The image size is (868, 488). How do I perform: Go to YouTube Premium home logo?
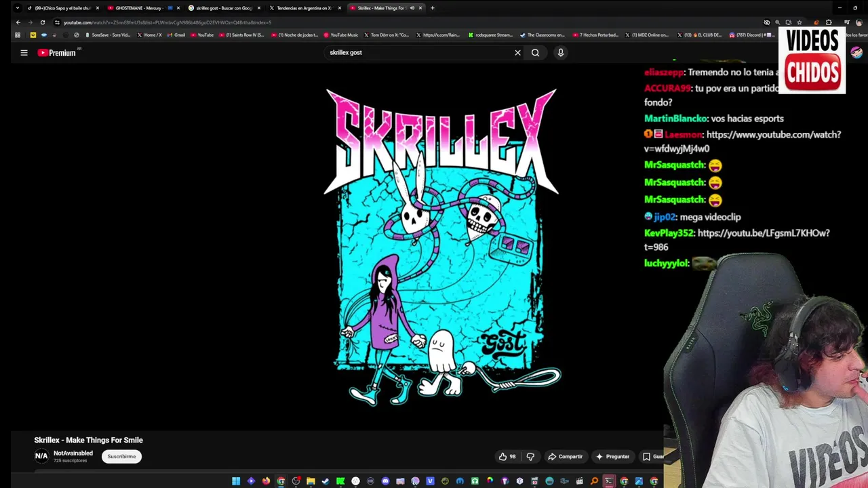57,52
